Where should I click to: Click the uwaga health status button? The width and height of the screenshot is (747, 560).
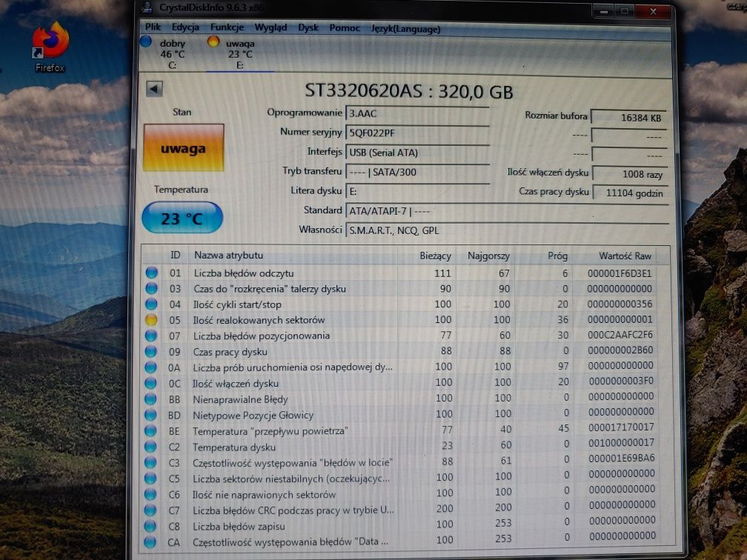point(184,147)
